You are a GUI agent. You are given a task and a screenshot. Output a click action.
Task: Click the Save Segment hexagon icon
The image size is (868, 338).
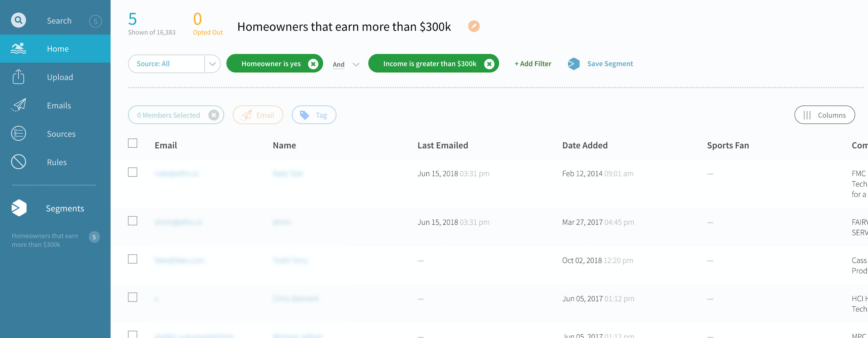[573, 64]
